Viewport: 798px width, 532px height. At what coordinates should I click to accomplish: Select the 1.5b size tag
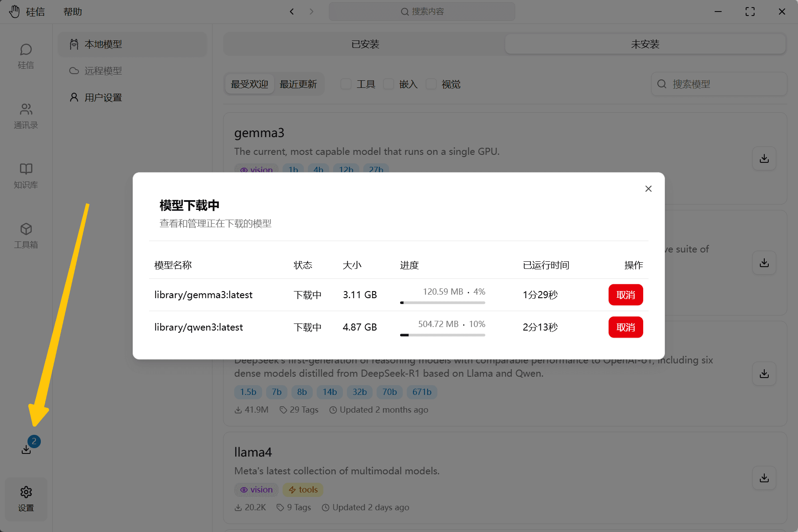click(x=248, y=392)
